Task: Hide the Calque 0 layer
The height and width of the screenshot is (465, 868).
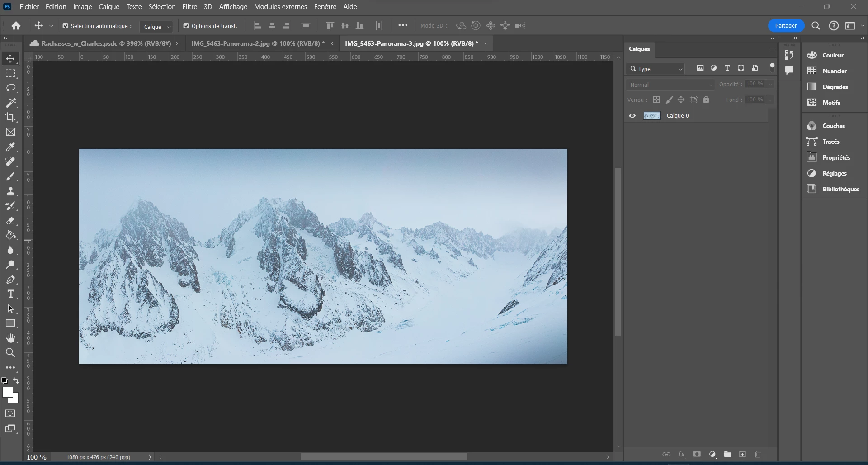Action: click(632, 116)
